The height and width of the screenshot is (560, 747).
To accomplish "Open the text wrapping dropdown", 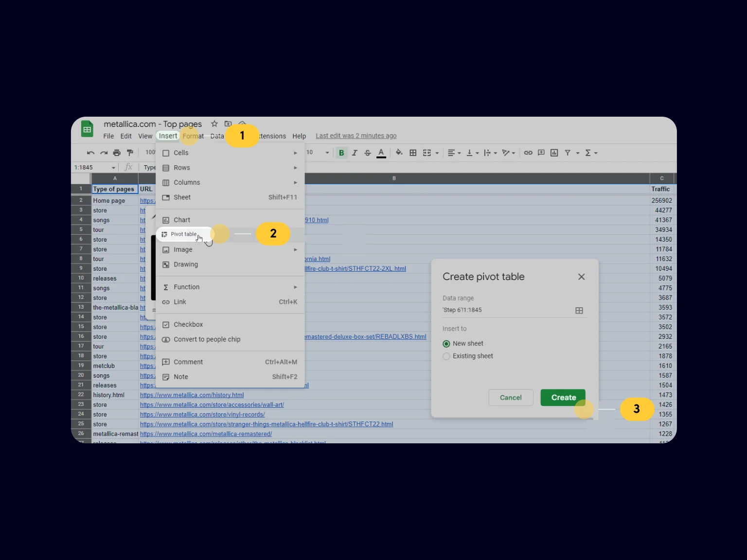I will 490,153.
